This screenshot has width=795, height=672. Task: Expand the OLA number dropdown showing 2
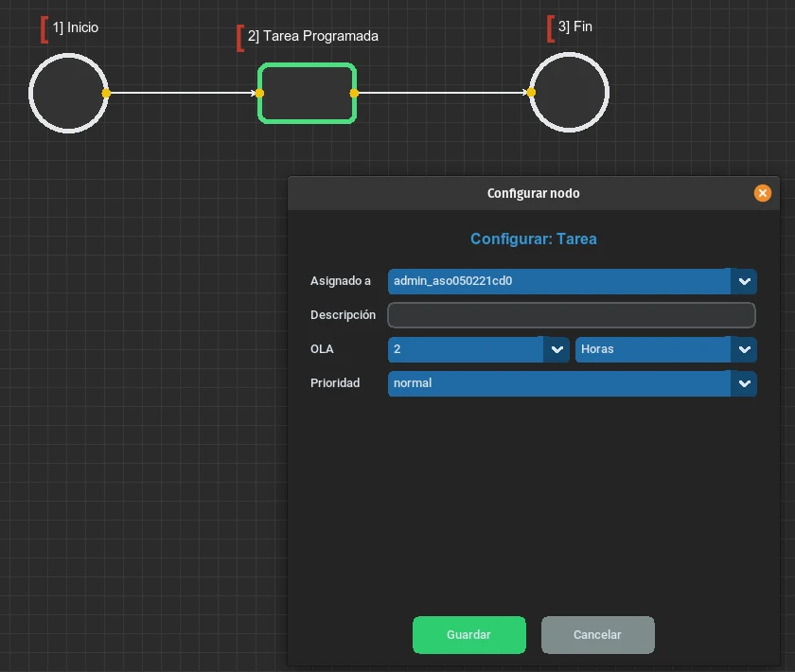pyautogui.click(x=478, y=349)
